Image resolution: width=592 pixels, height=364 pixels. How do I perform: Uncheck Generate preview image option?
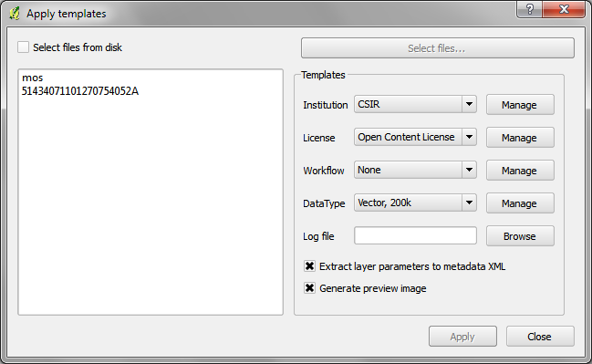click(309, 288)
